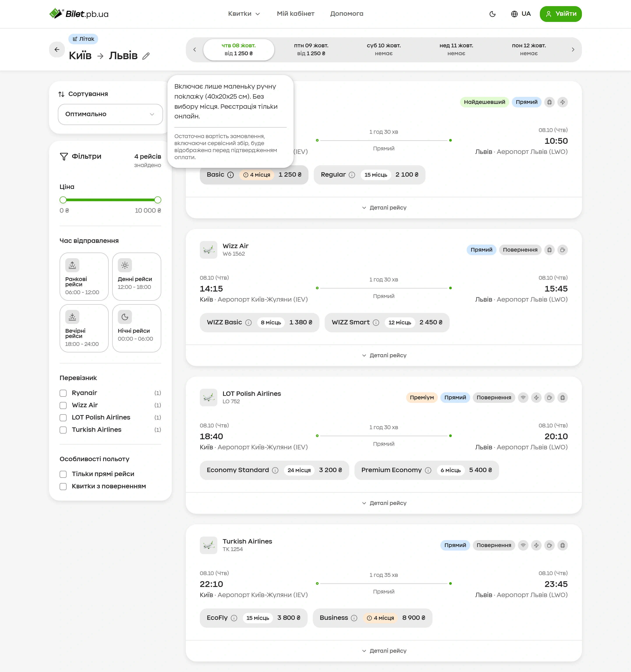
Task: Check Turkish Airlines carrier filter
Action: [x=63, y=430]
